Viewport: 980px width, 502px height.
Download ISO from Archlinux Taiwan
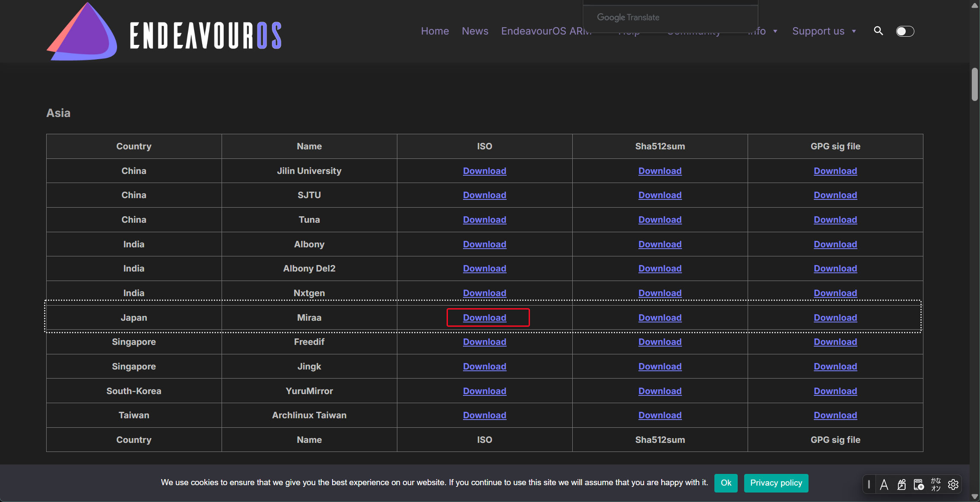[x=485, y=415]
